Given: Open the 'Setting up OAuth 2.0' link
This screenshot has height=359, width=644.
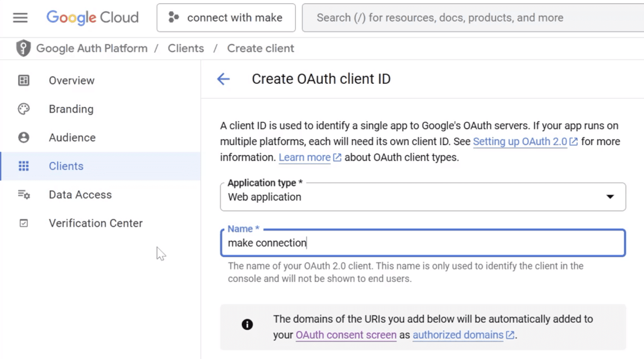Looking at the screenshot, I should click(520, 142).
